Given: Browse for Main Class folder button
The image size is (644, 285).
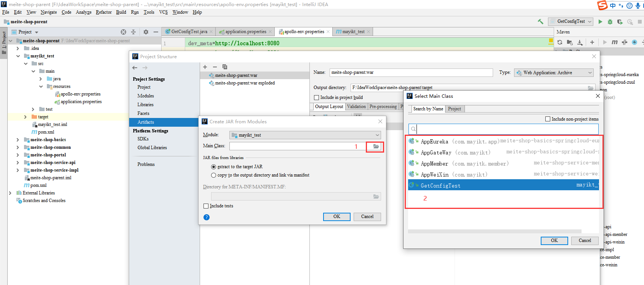Looking at the screenshot, I should [376, 146].
